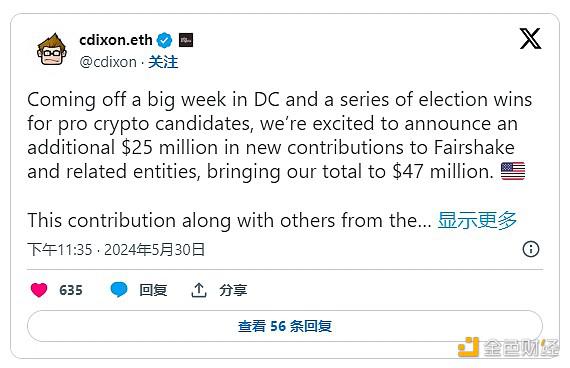Click the blue reply bubble icon
This screenshot has height=368, width=570.
click(119, 289)
